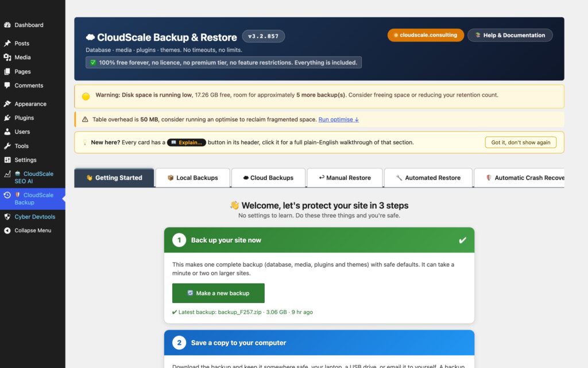Click the lightbulb icon beside New here
588x368 pixels.
(85, 143)
